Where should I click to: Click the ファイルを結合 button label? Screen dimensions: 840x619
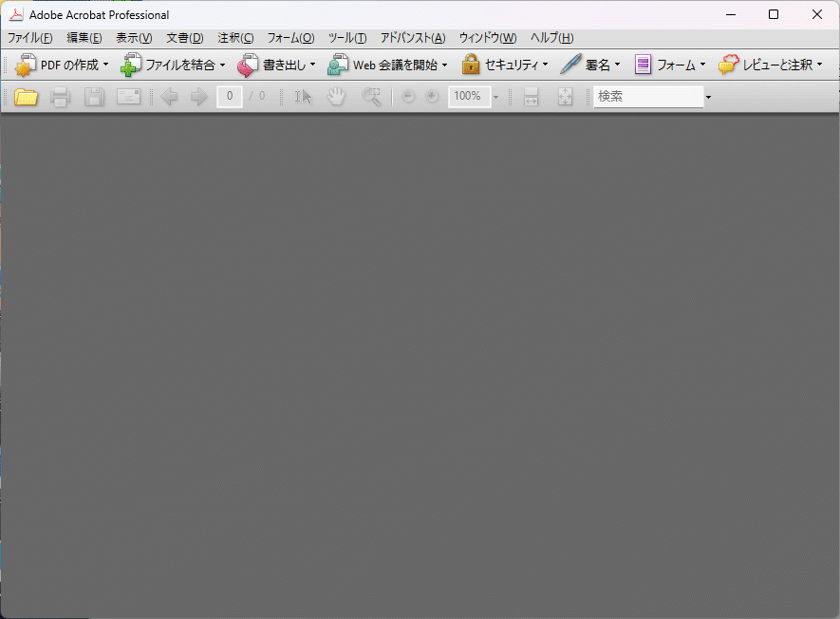pyautogui.click(x=180, y=65)
